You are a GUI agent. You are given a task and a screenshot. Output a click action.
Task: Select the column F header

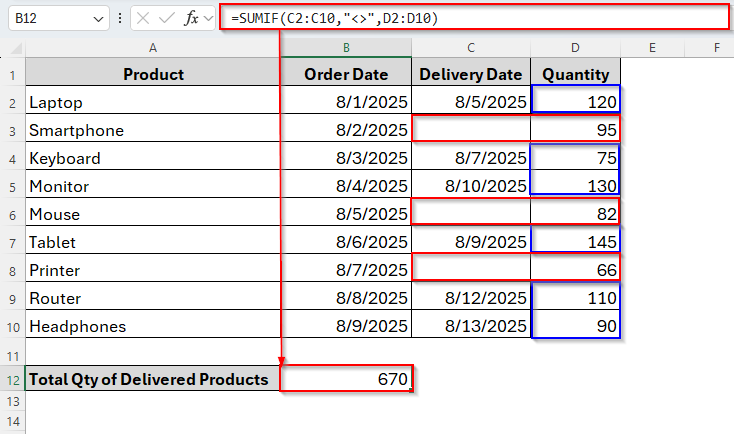pos(716,47)
